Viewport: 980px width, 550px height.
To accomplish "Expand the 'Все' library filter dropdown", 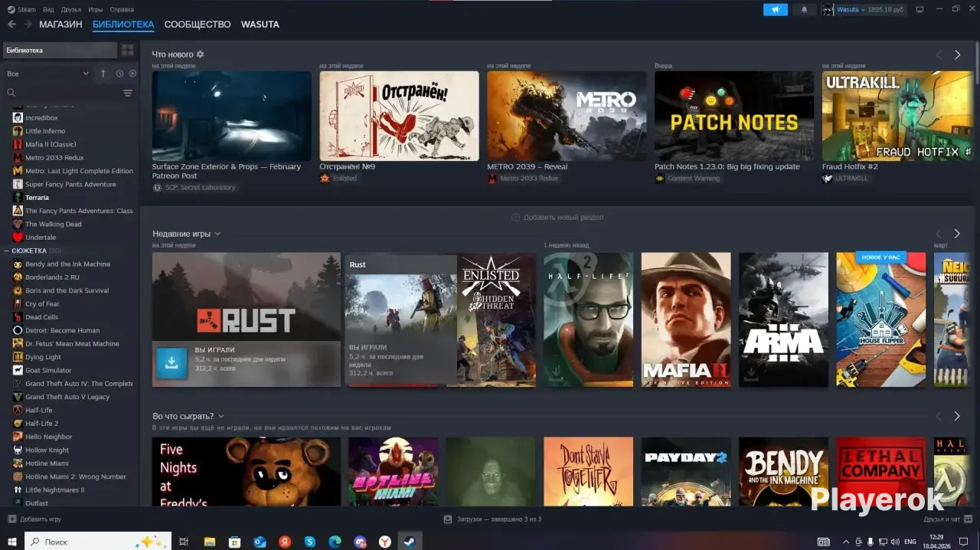I will point(47,74).
